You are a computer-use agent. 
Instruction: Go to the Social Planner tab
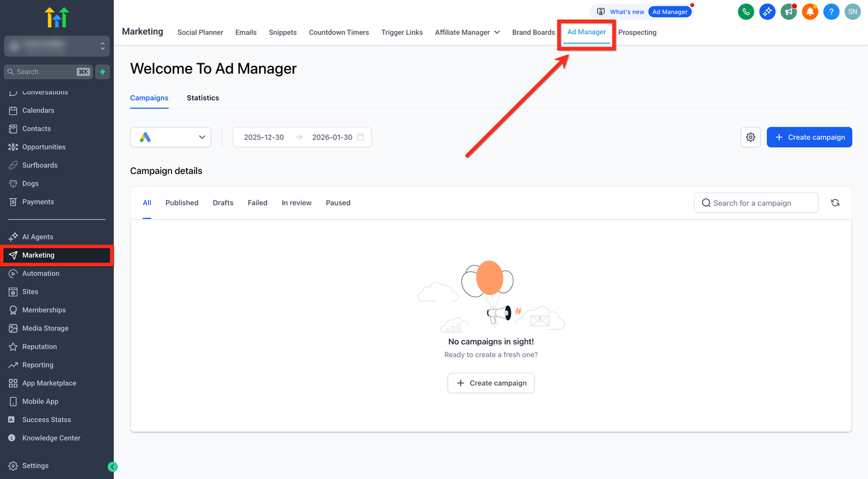pyautogui.click(x=200, y=32)
